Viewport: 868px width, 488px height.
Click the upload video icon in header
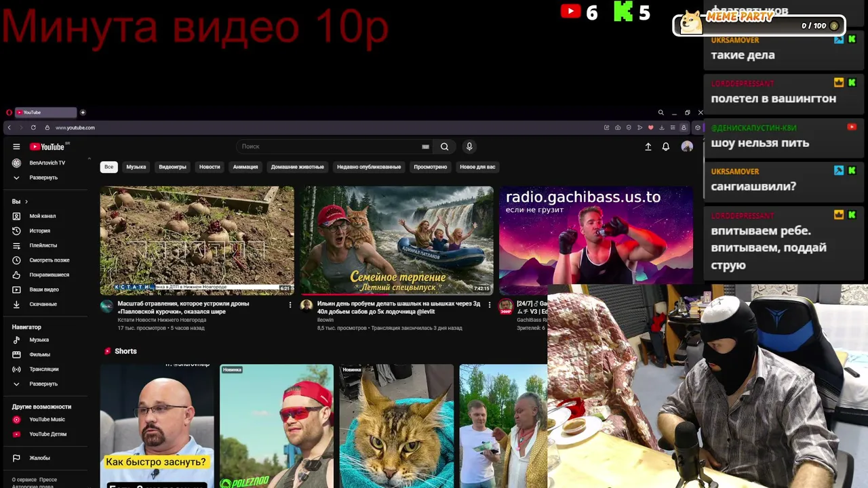[648, 146]
